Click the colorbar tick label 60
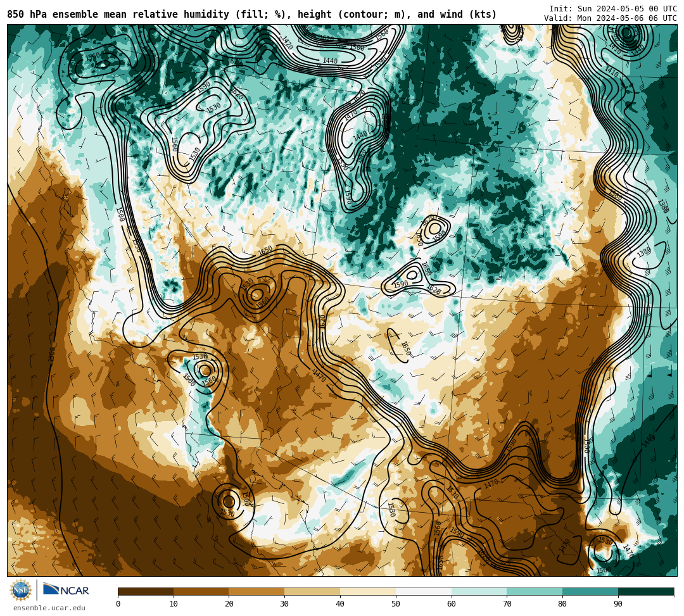 click(452, 604)
